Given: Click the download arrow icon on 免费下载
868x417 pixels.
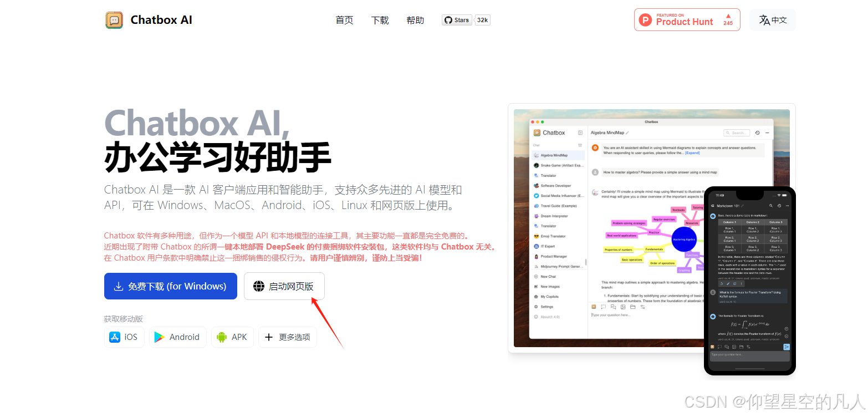Looking at the screenshot, I should coord(119,286).
